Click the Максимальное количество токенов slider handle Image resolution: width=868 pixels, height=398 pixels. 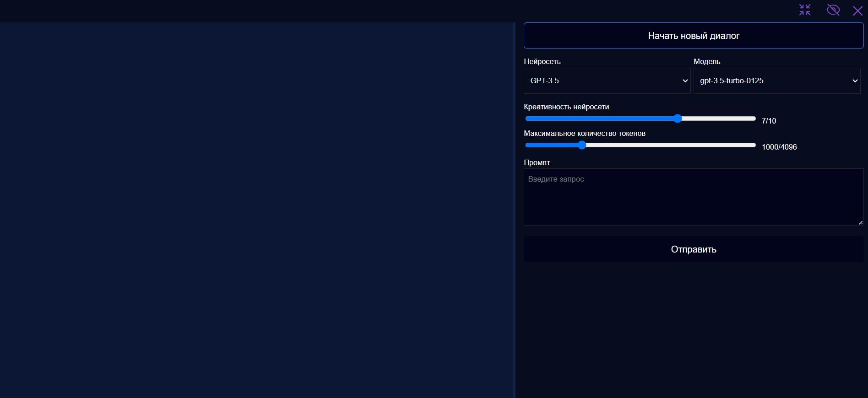pyautogui.click(x=582, y=145)
